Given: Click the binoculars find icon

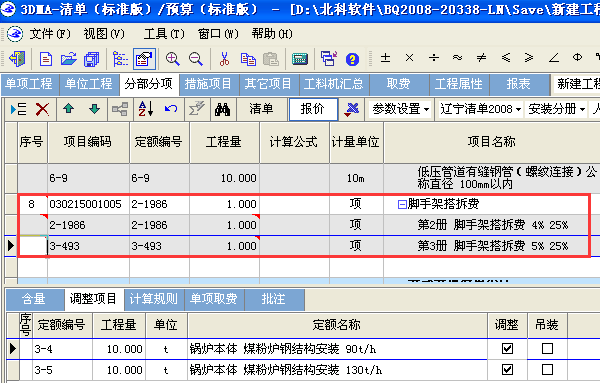Looking at the screenshot, I should [x=222, y=109].
